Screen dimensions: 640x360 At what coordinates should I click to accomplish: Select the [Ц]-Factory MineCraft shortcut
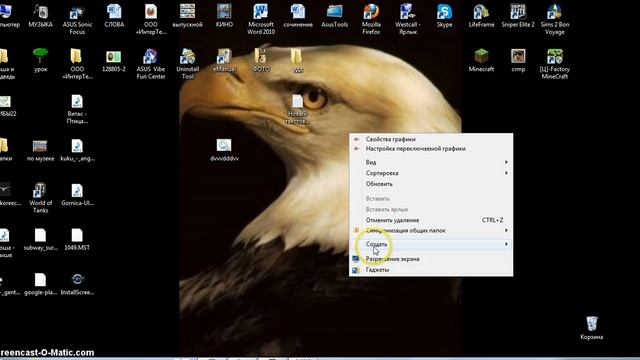point(555,64)
